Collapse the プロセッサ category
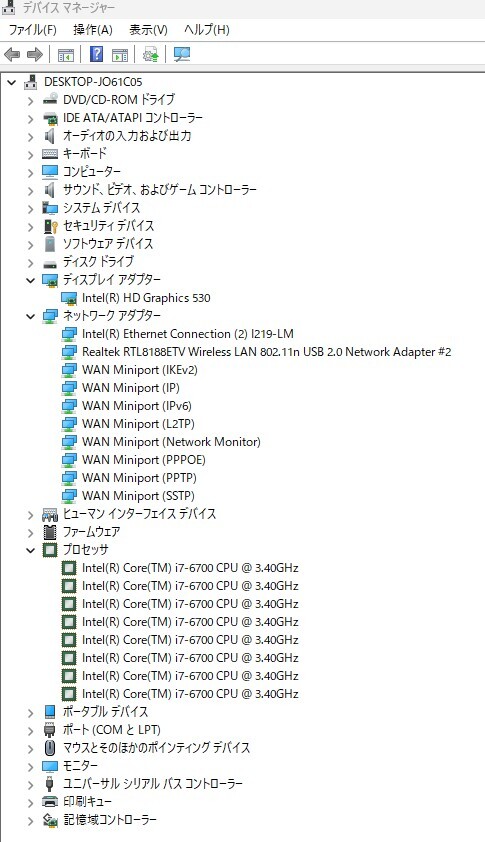This screenshot has height=842, width=485. tap(31, 550)
